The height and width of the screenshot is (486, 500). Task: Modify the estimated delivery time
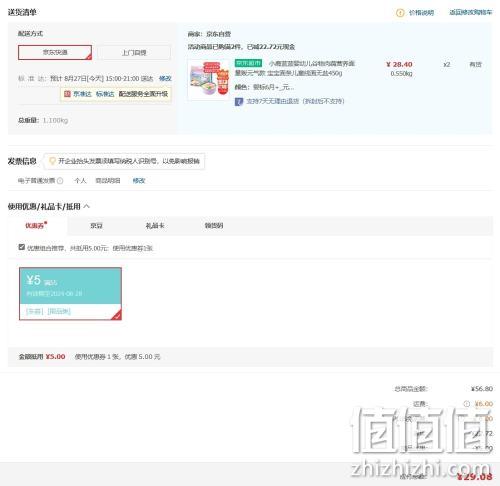pyautogui.click(x=165, y=78)
